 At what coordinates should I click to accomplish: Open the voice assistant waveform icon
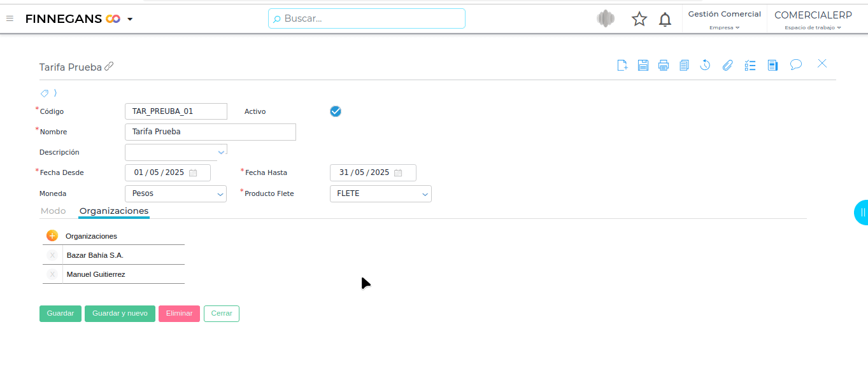coord(606,18)
